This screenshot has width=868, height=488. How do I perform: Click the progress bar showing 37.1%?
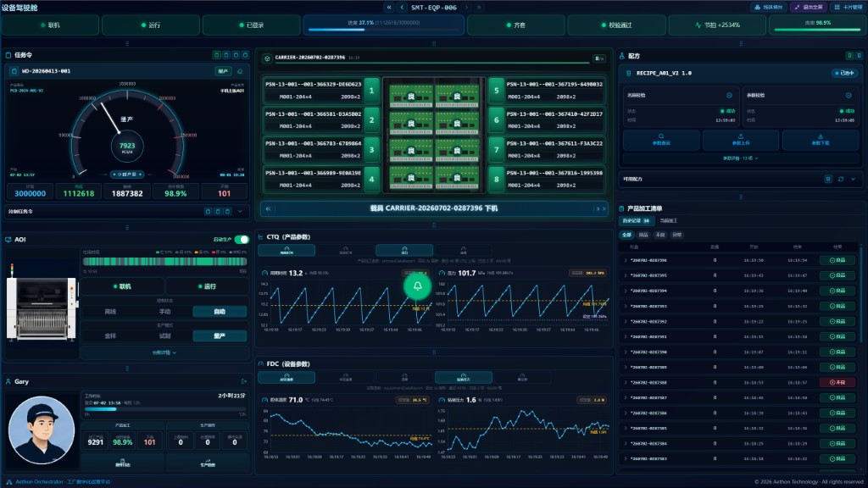(x=384, y=25)
